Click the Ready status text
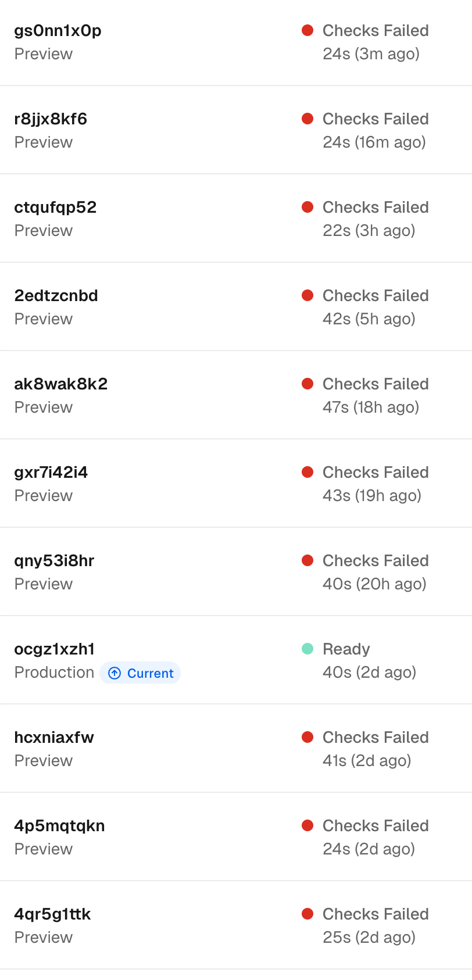472x980 pixels. (346, 649)
